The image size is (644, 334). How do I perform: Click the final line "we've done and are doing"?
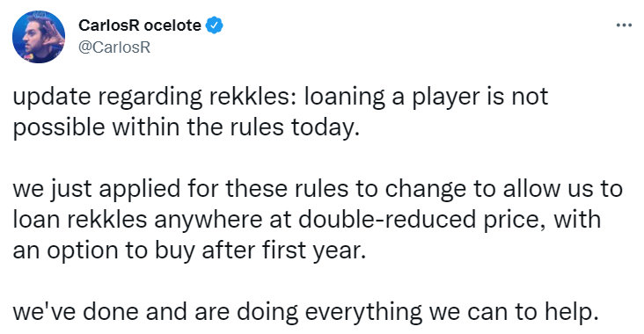[305, 312]
